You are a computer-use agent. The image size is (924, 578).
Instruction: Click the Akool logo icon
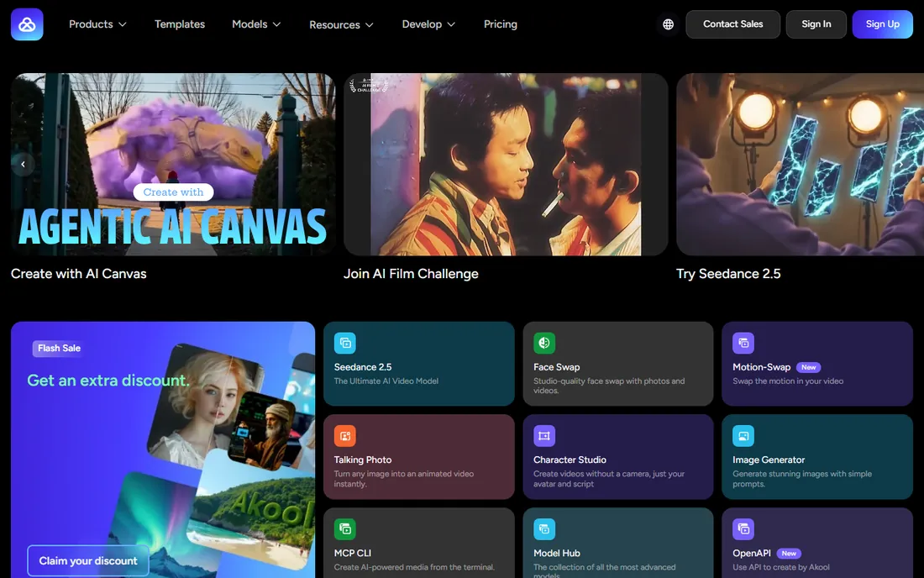point(27,24)
